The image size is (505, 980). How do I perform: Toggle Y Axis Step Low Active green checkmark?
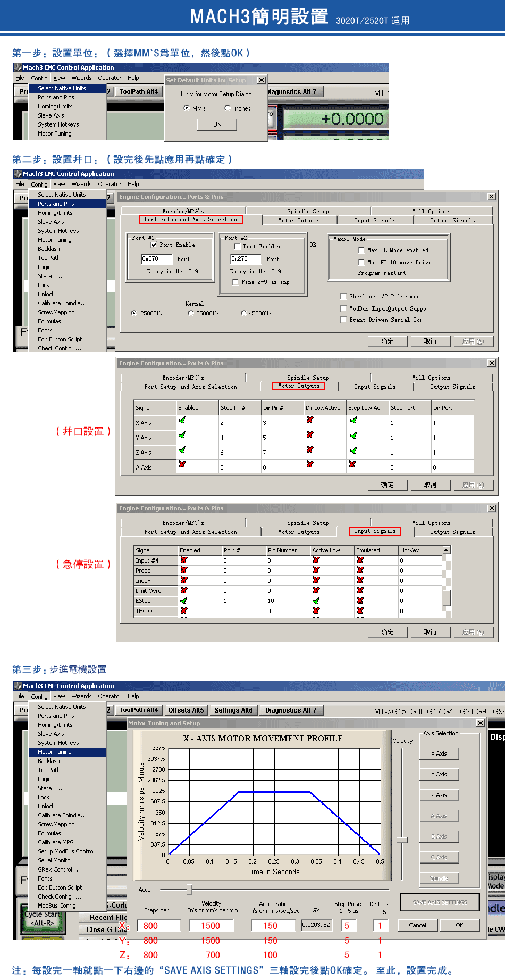click(x=353, y=435)
